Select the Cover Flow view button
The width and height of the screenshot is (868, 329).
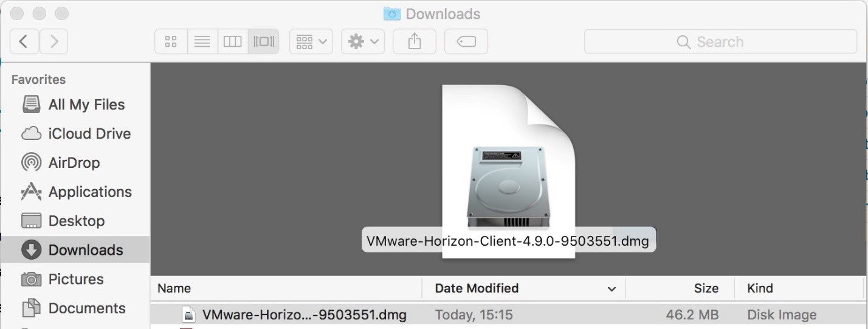tap(264, 41)
